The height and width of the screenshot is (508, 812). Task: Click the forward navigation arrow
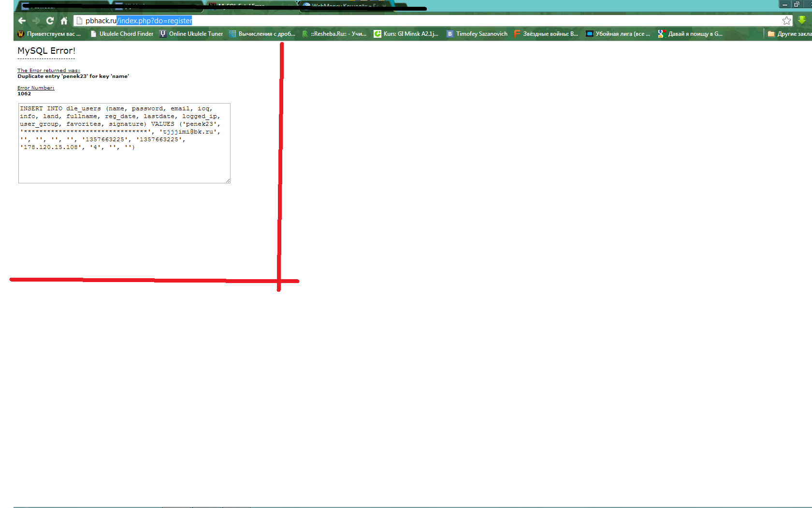[x=36, y=21]
